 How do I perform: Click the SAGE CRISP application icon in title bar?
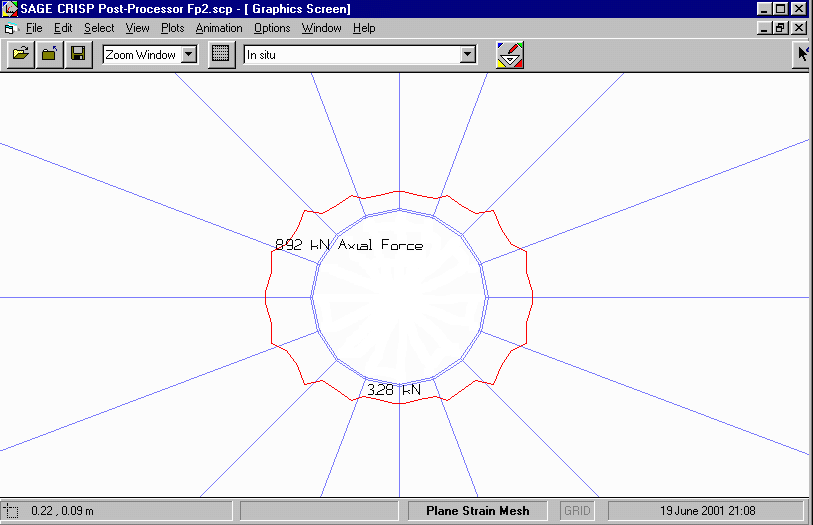point(9,9)
